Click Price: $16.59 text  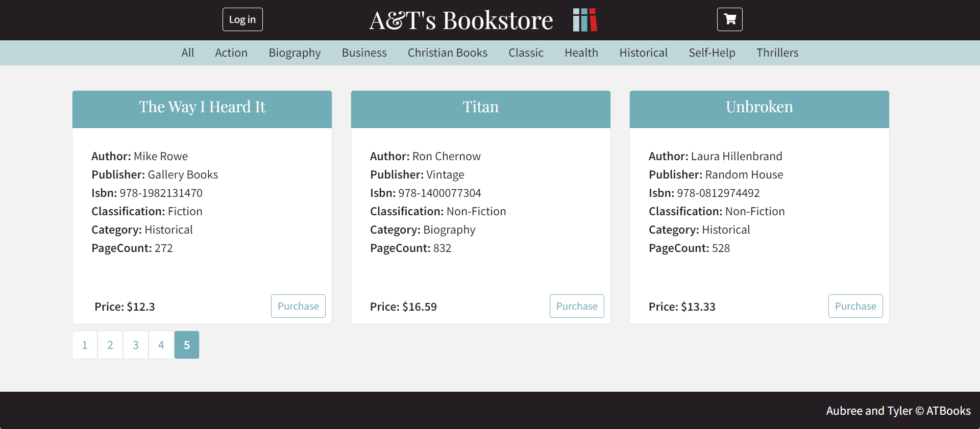(x=403, y=307)
